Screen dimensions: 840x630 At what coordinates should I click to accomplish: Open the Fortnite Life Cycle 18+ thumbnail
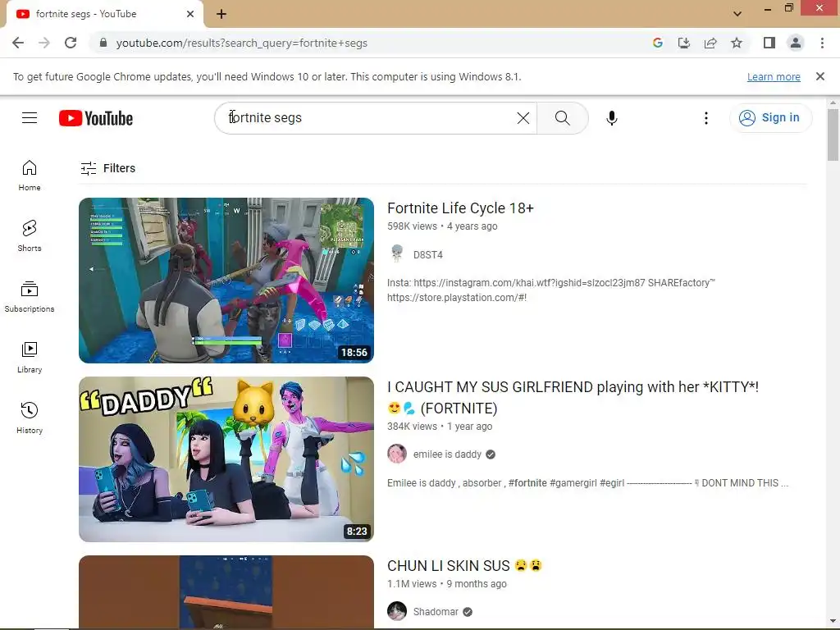(226, 281)
